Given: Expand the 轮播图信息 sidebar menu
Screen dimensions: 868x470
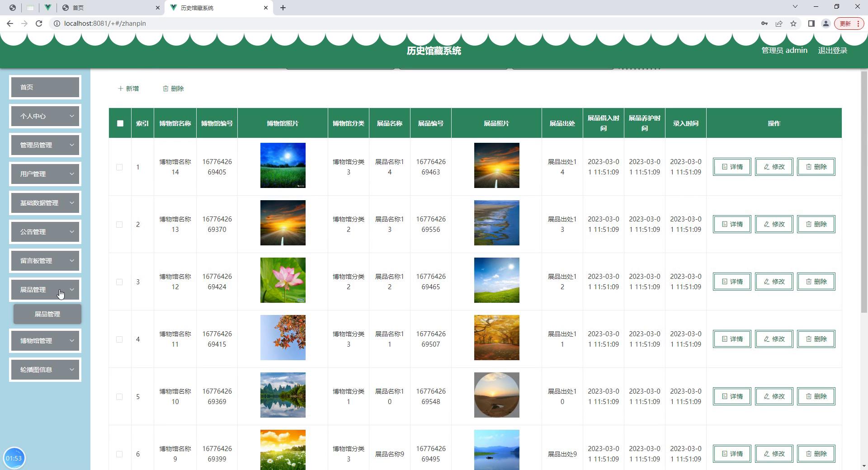Looking at the screenshot, I should [x=45, y=370].
